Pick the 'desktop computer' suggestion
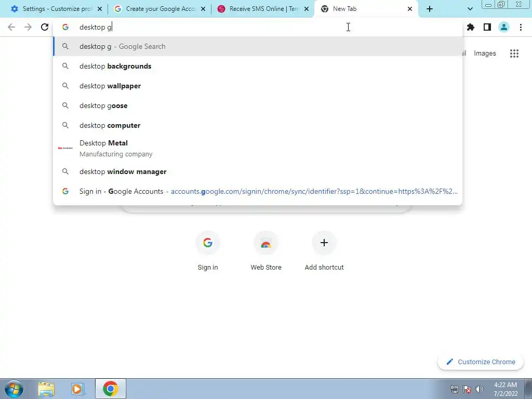The height and width of the screenshot is (399, 532). (x=258, y=125)
